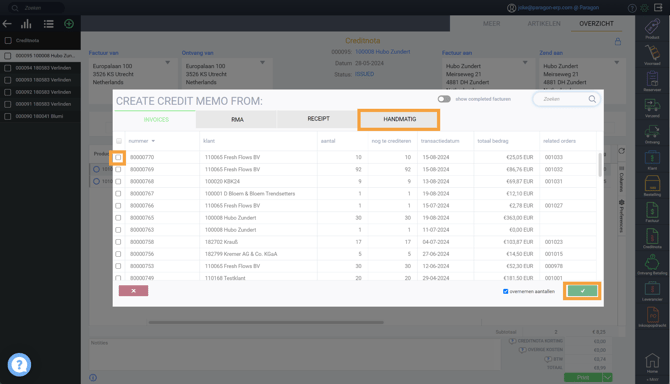The width and height of the screenshot is (670, 384).
Task: Go to Home in the right sidebar
Action: pyautogui.click(x=652, y=362)
